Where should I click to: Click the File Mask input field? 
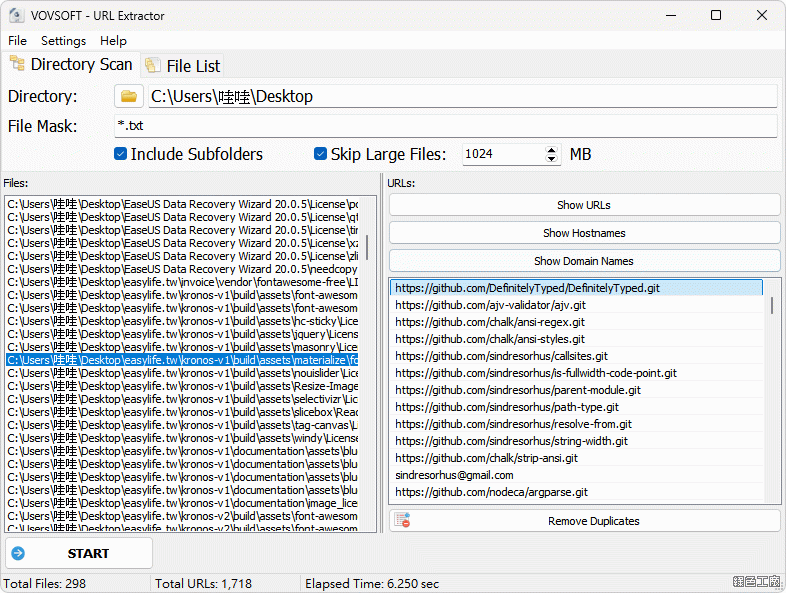click(x=445, y=126)
